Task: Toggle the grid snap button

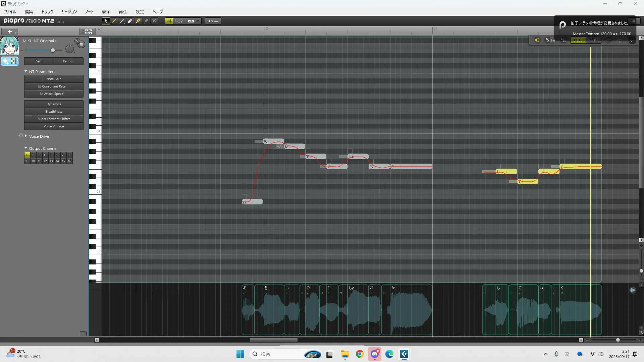Action: click(x=169, y=21)
